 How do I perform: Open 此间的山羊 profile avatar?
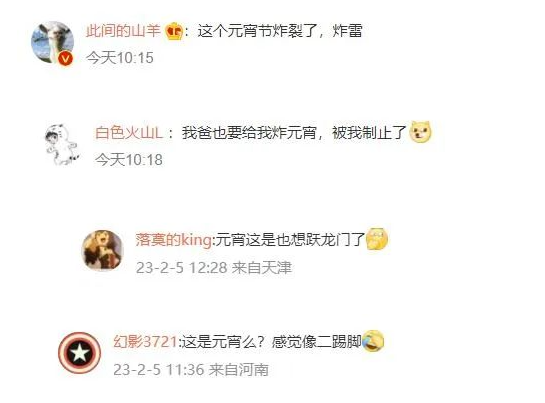click(52, 42)
